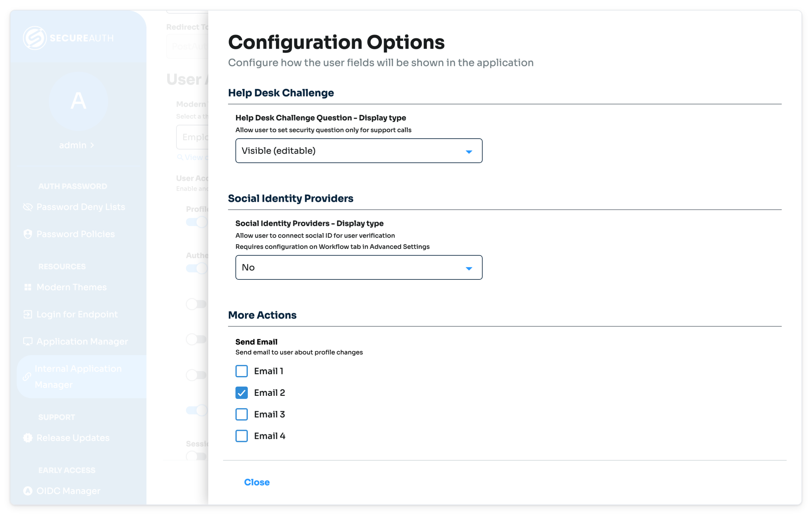Screen dimensions: 812x515
Task: Open Application Manager in sidebar
Action: click(x=76, y=341)
